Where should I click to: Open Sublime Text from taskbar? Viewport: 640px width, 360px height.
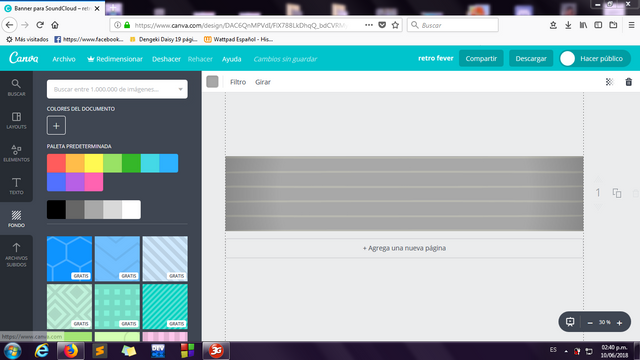(x=100, y=351)
